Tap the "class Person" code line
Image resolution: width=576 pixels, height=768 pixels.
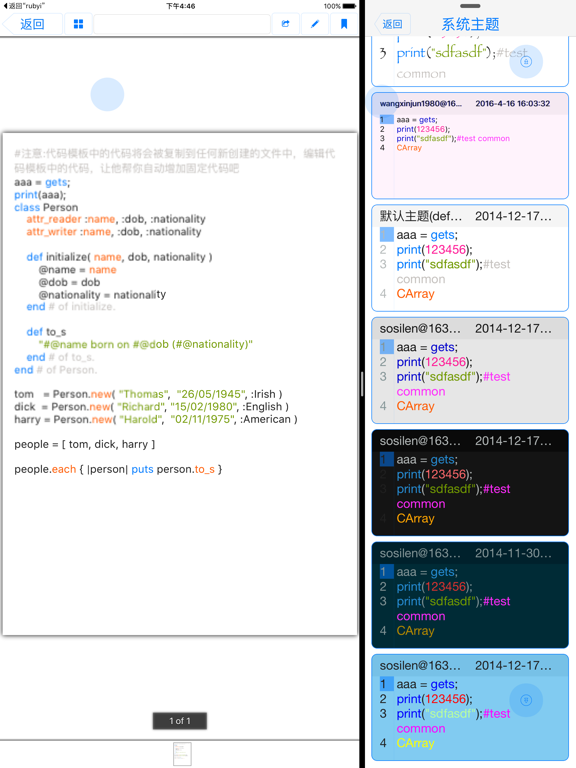click(x=46, y=207)
